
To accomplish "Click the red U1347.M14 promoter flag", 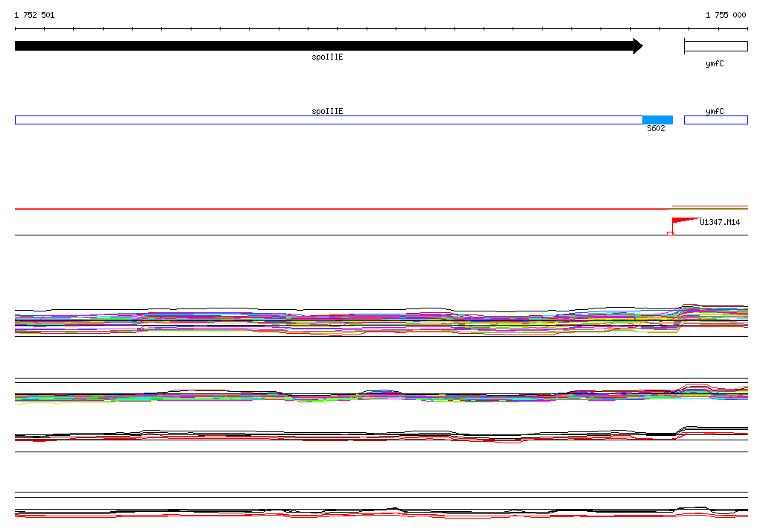I will (x=686, y=221).
